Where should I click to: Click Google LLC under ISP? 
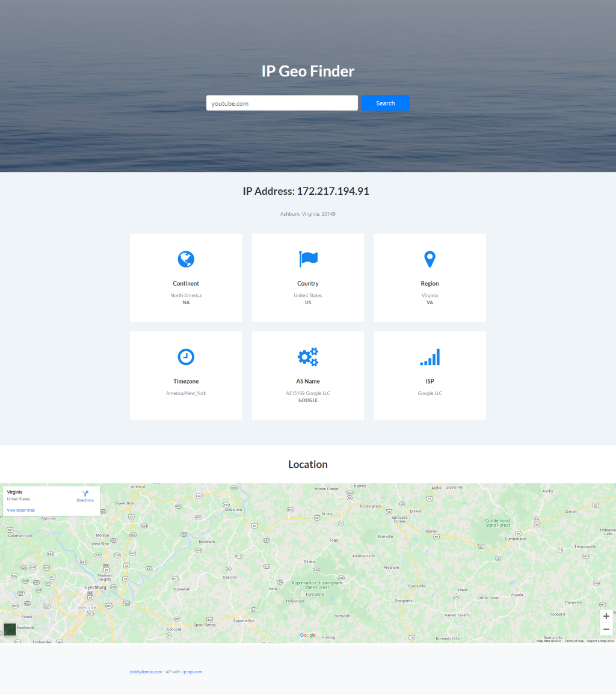point(430,393)
